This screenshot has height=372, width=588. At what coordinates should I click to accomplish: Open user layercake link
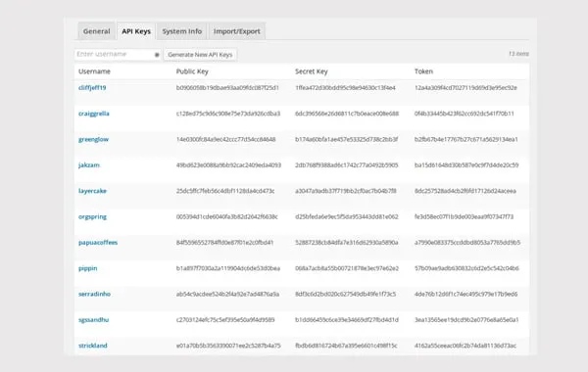point(92,191)
